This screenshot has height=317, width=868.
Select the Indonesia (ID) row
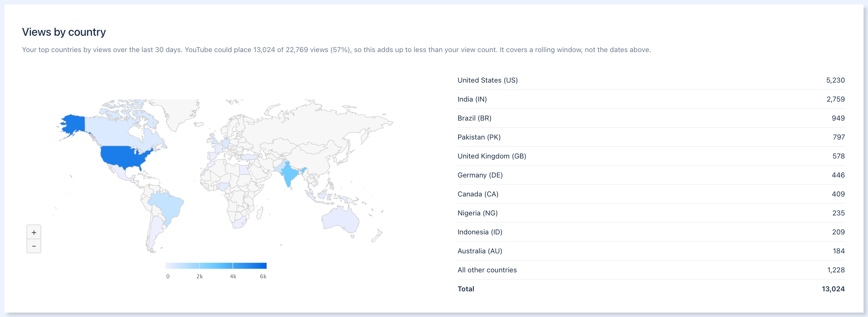coord(651,232)
